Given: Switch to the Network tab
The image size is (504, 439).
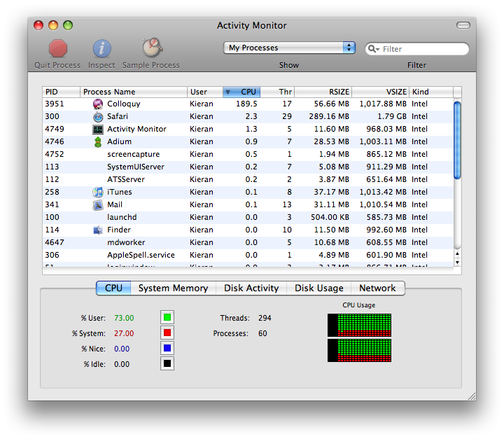Looking at the screenshot, I should pyautogui.click(x=378, y=288).
